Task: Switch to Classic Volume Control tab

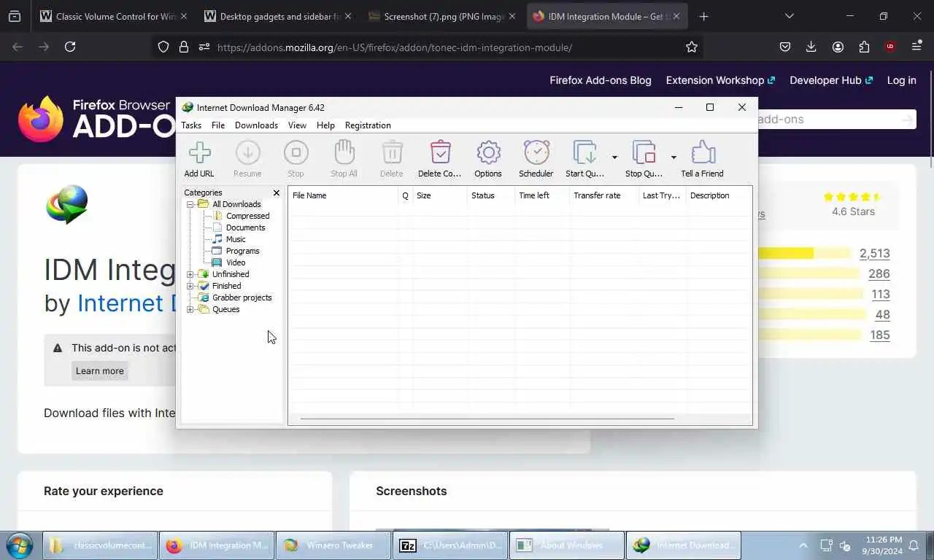Action: (112, 16)
